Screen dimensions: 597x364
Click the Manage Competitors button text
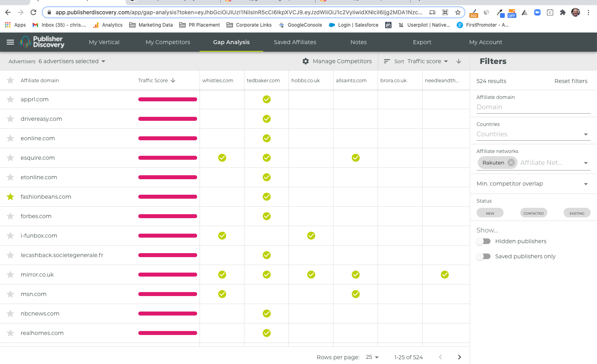pyautogui.click(x=342, y=61)
